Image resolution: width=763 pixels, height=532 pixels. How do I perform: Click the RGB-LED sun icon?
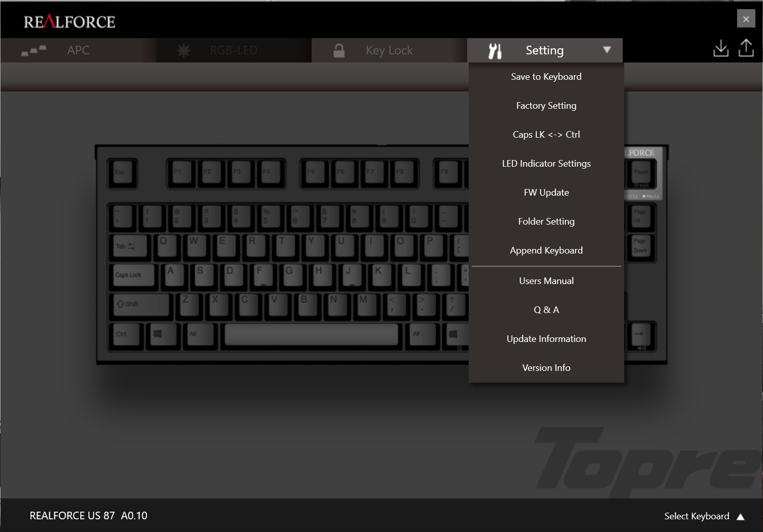[184, 49]
